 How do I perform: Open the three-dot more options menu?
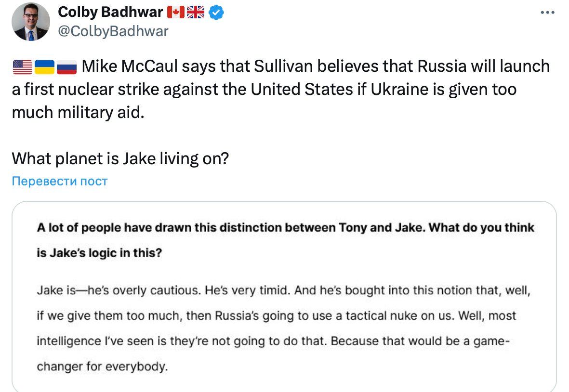(547, 13)
